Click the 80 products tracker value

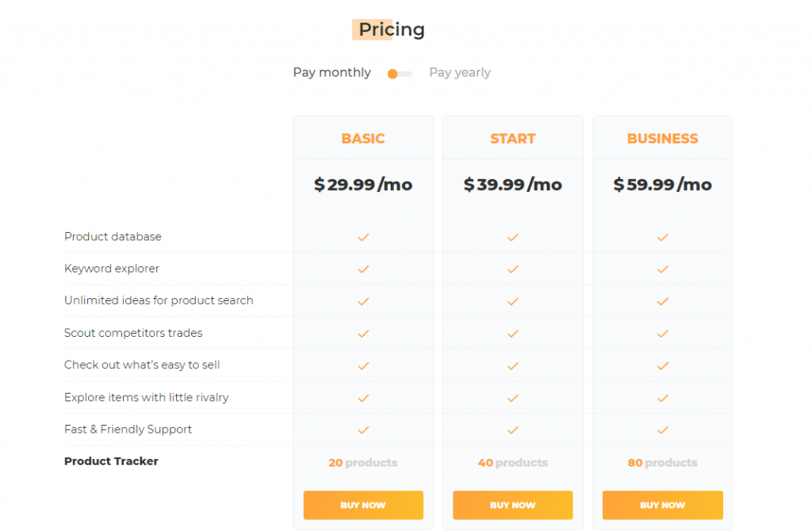(x=662, y=463)
